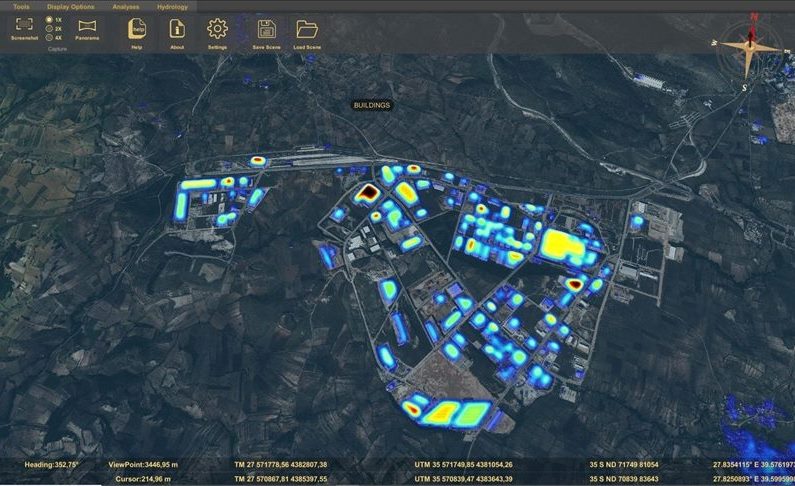The height and width of the screenshot is (486, 795).
Task: Click the Heading value in status bar
Action: [x=51, y=465]
